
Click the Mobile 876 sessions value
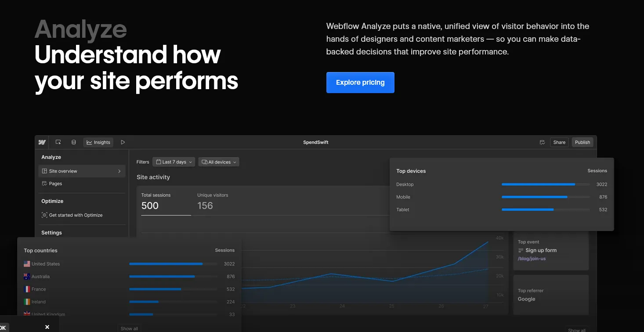[603, 197]
